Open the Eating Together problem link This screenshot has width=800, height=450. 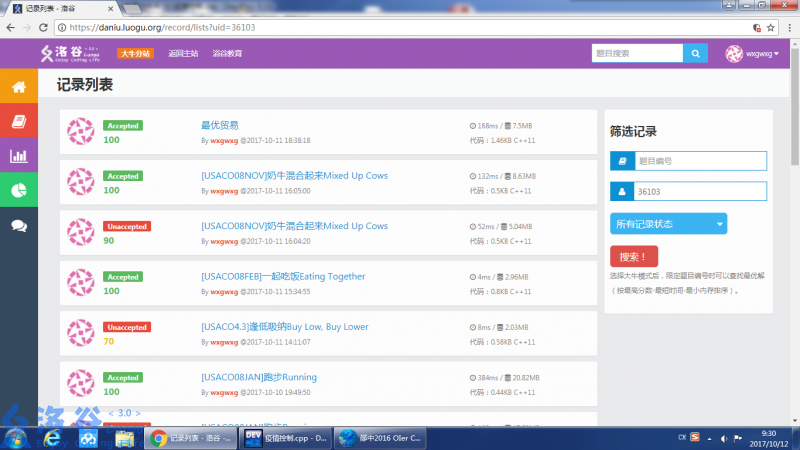pos(283,276)
